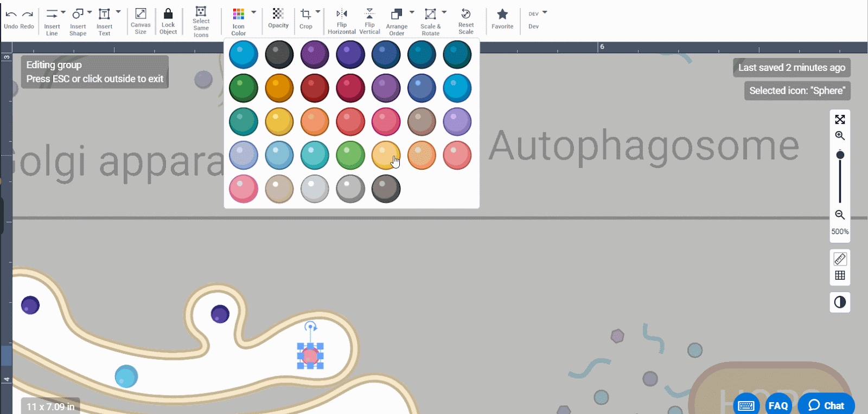Open the Chat support button

pyautogui.click(x=826, y=405)
